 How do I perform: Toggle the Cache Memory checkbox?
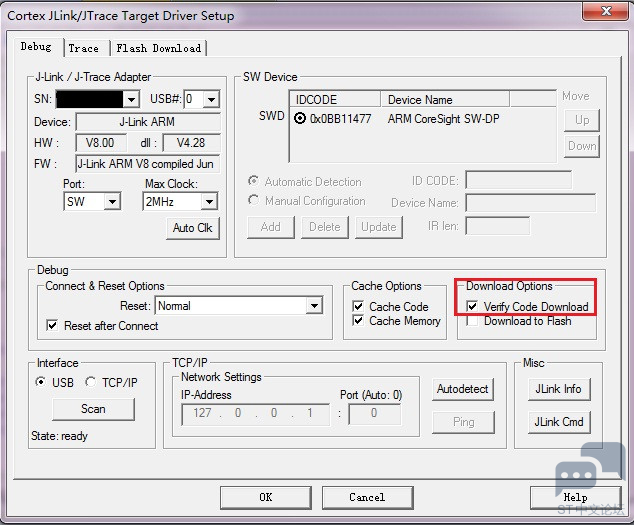pos(359,321)
